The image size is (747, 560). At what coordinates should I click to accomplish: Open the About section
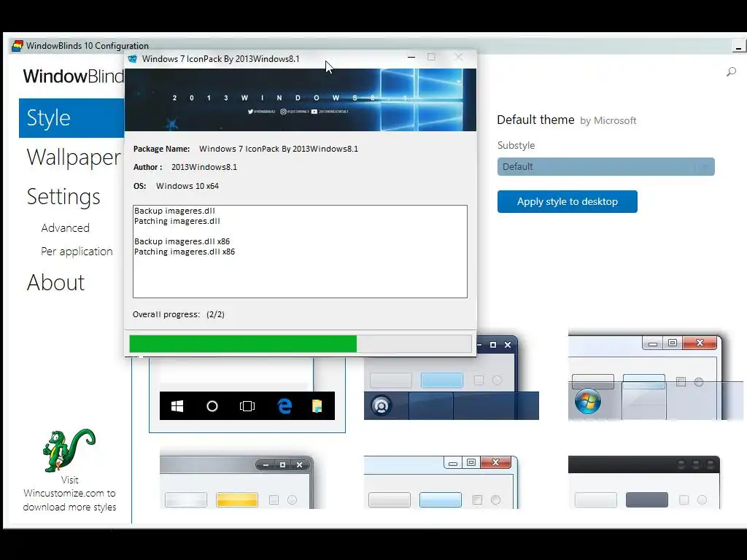[x=55, y=282]
